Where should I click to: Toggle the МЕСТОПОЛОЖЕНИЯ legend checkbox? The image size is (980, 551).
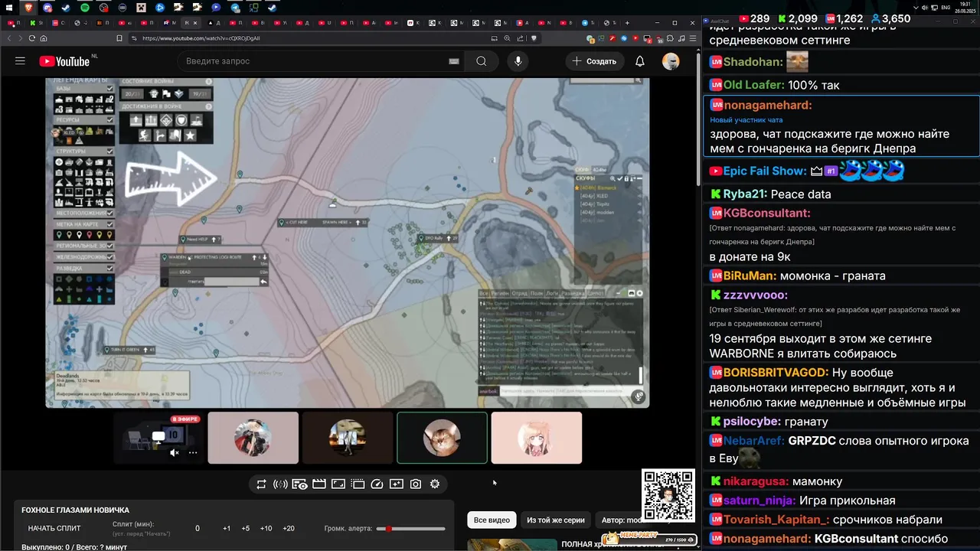(x=110, y=214)
